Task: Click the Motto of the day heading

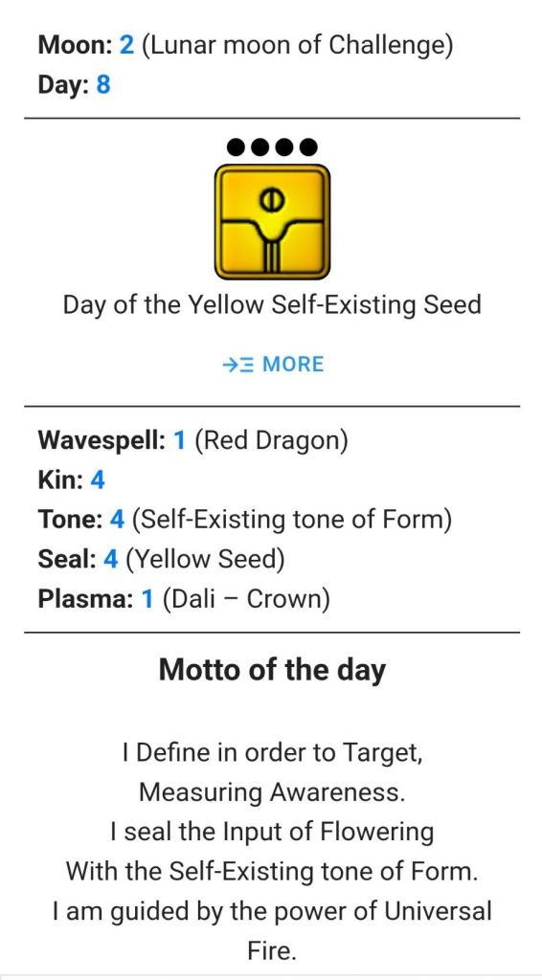Action: click(272, 670)
